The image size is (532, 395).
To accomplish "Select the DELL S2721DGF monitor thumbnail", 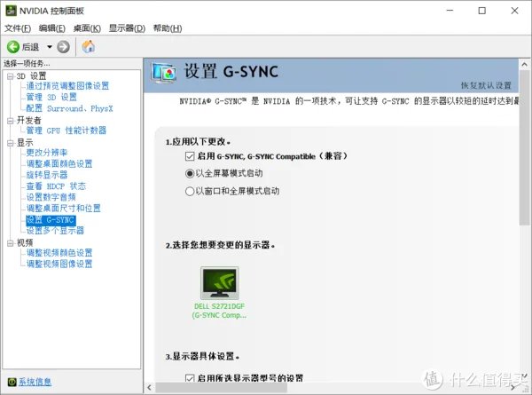I will pos(220,282).
